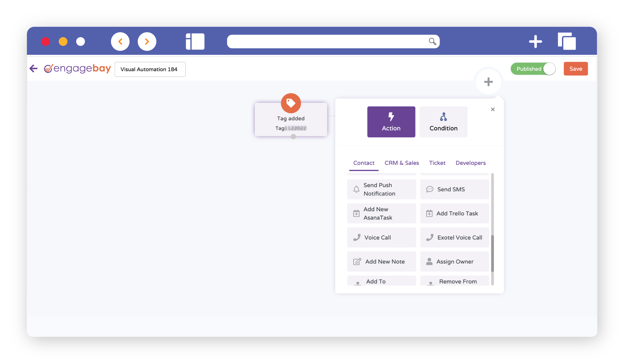Click the browser sidebar panel icon
This screenshot has height=364, width=624.
[195, 42]
